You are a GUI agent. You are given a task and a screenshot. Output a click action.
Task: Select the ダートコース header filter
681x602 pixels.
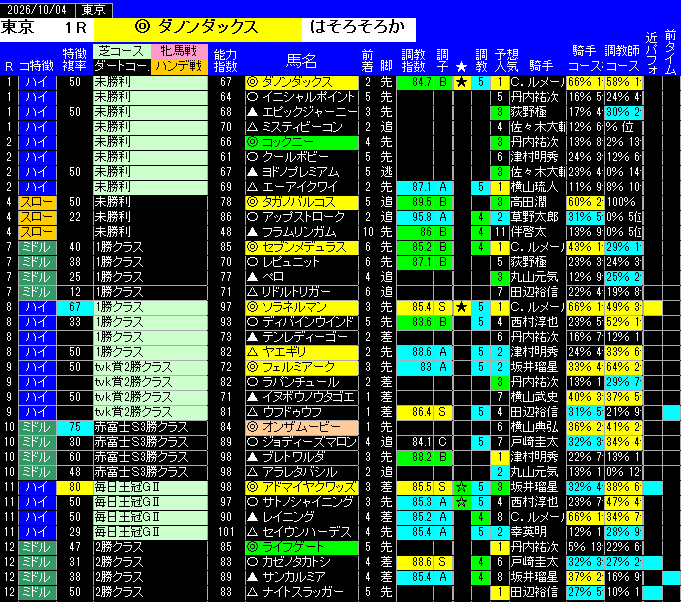coord(122,66)
